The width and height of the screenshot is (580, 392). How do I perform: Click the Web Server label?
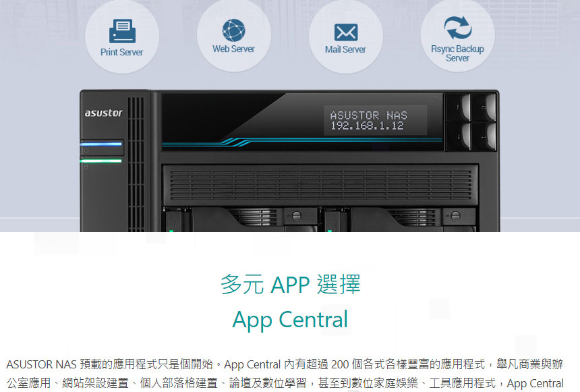coord(233,49)
